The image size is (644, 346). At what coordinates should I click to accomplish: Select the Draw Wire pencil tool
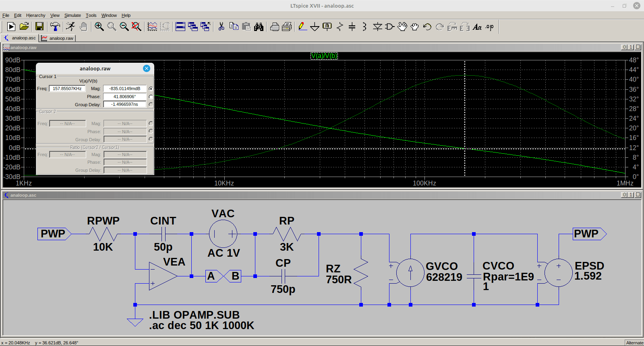(302, 27)
